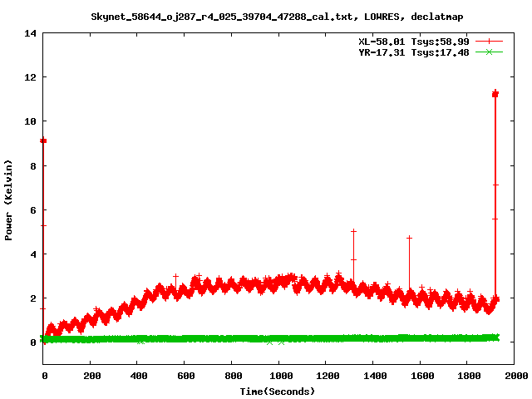Click the red plus marker at 7 Kelvin on final spike
Screen dimensions: 532x399
495,185
